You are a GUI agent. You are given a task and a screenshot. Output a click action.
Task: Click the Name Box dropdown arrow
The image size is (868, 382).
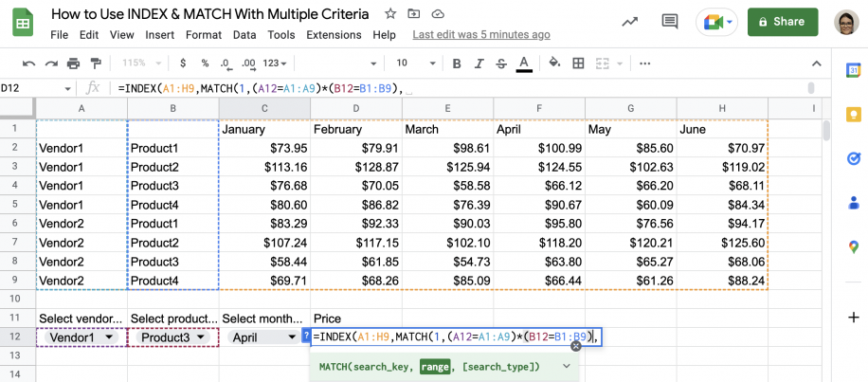pos(67,88)
